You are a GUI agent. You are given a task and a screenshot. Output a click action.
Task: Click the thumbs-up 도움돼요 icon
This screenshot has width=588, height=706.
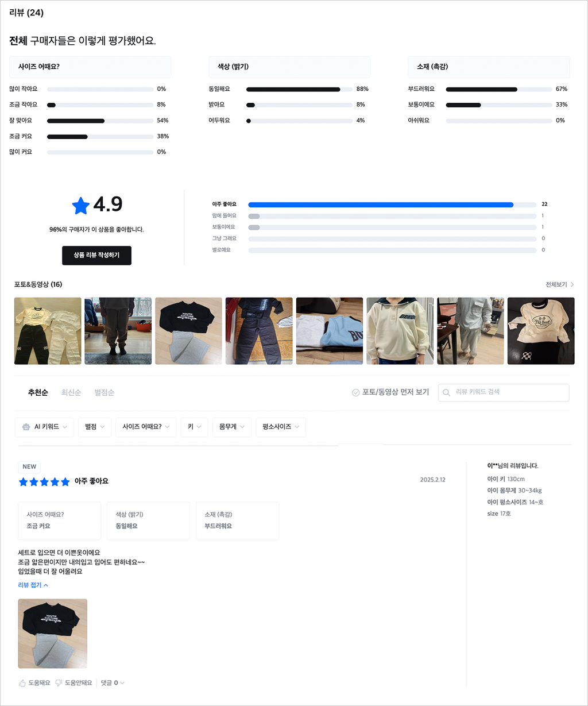tap(22, 683)
